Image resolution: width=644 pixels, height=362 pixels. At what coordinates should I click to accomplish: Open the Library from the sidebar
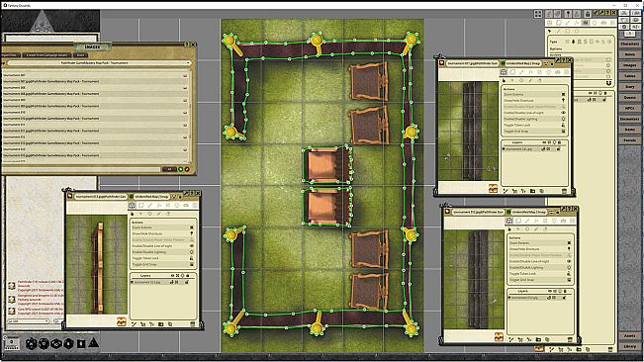click(629, 347)
